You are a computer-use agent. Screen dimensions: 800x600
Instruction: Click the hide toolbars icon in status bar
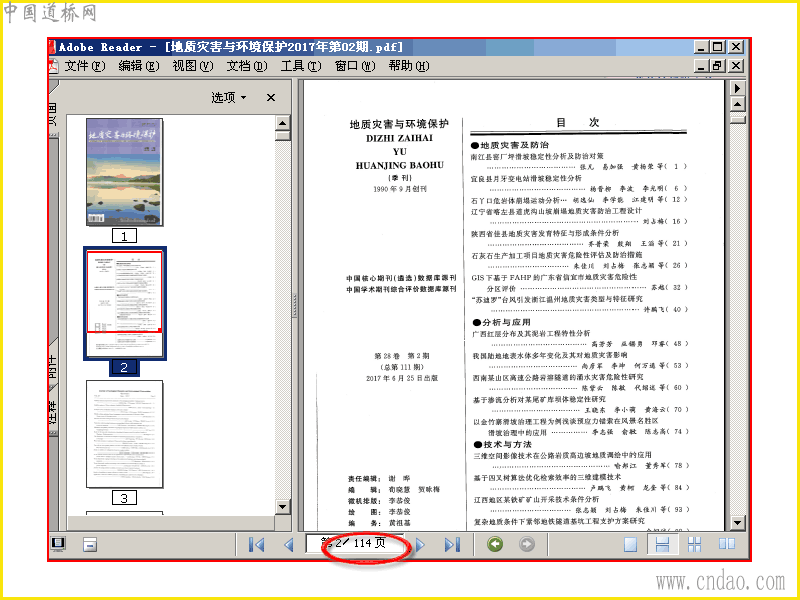tap(89, 545)
